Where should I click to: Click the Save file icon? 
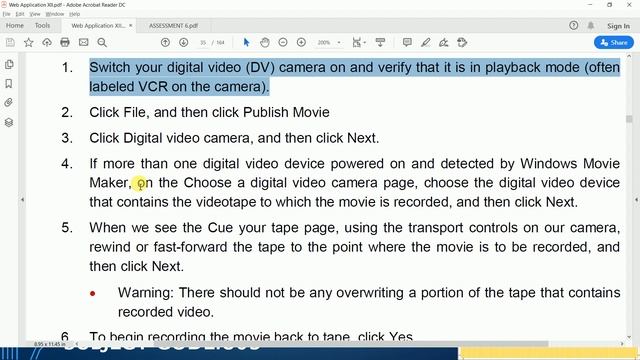coord(10,42)
